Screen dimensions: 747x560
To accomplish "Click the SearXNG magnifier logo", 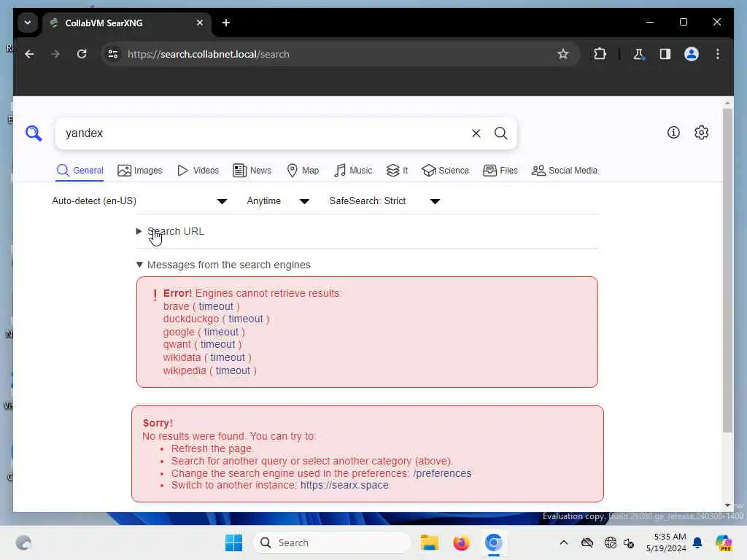I will click(34, 133).
